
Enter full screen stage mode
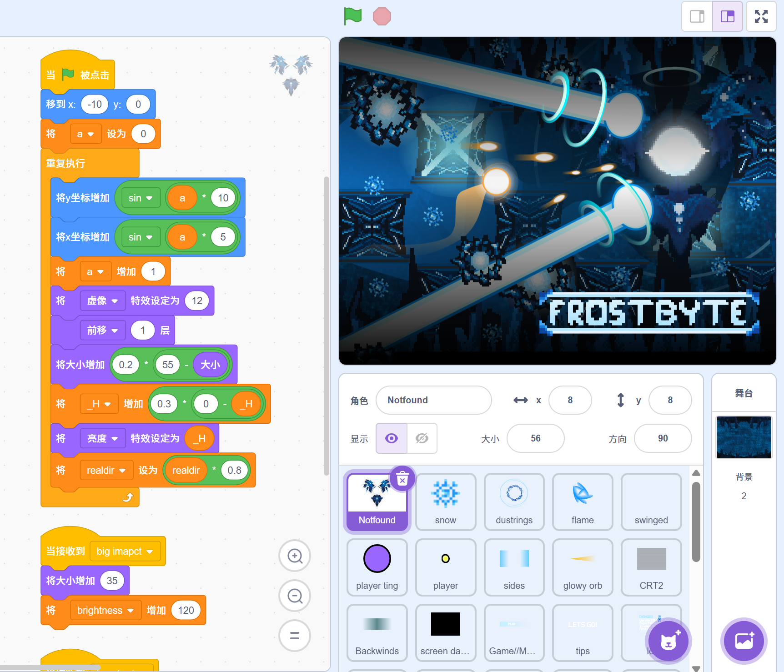click(761, 17)
